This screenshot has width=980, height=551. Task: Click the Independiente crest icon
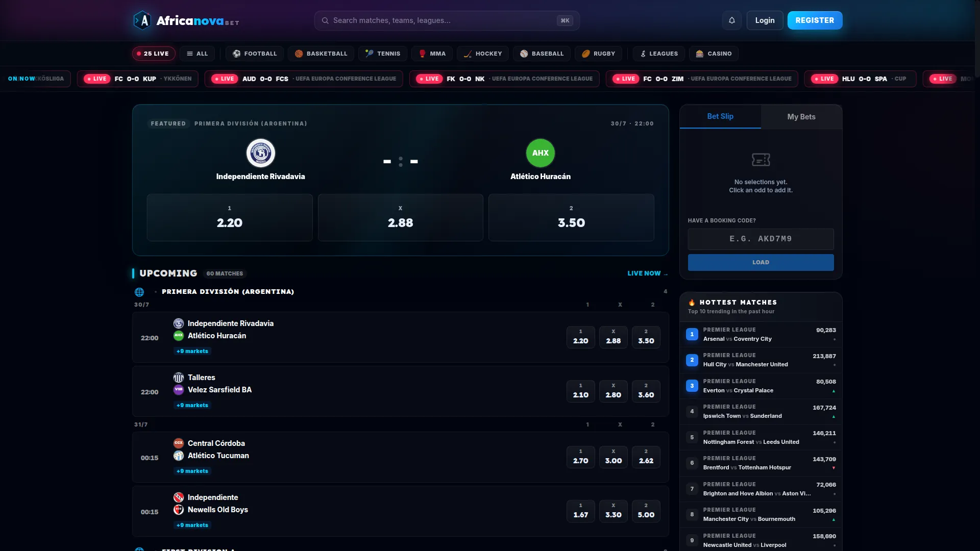click(x=179, y=497)
